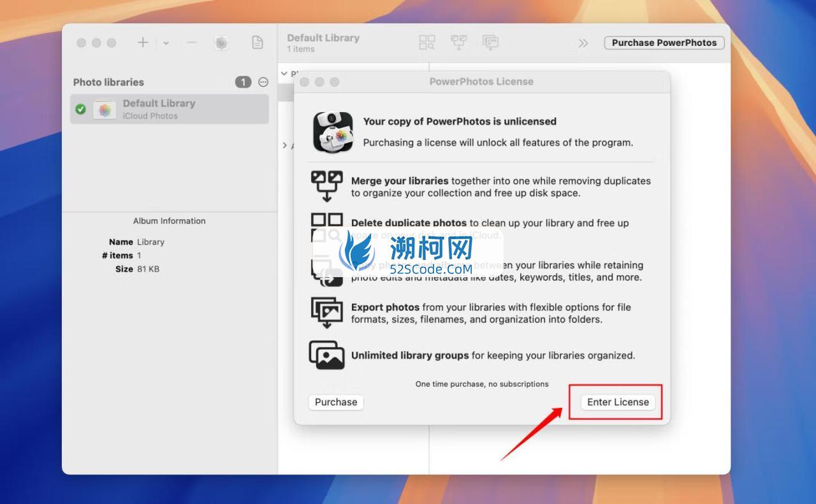Click the Photo libraries heading
This screenshot has width=816, height=504.
[x=108, y=82]
